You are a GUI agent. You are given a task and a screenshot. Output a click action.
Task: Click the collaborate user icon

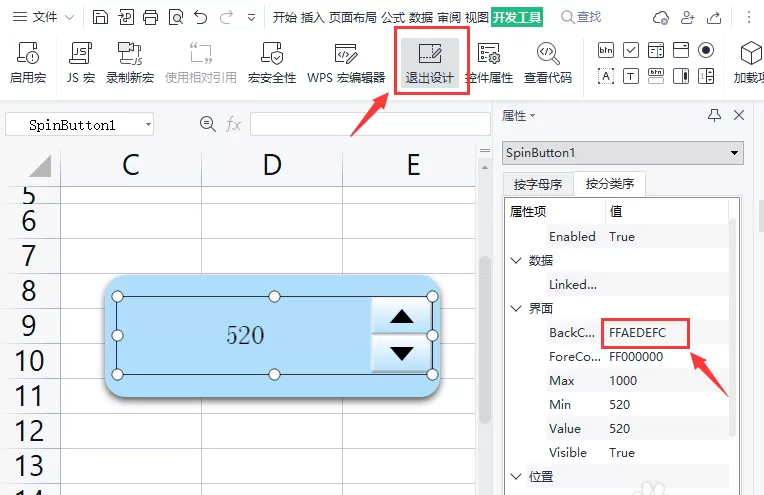[688, 18]
